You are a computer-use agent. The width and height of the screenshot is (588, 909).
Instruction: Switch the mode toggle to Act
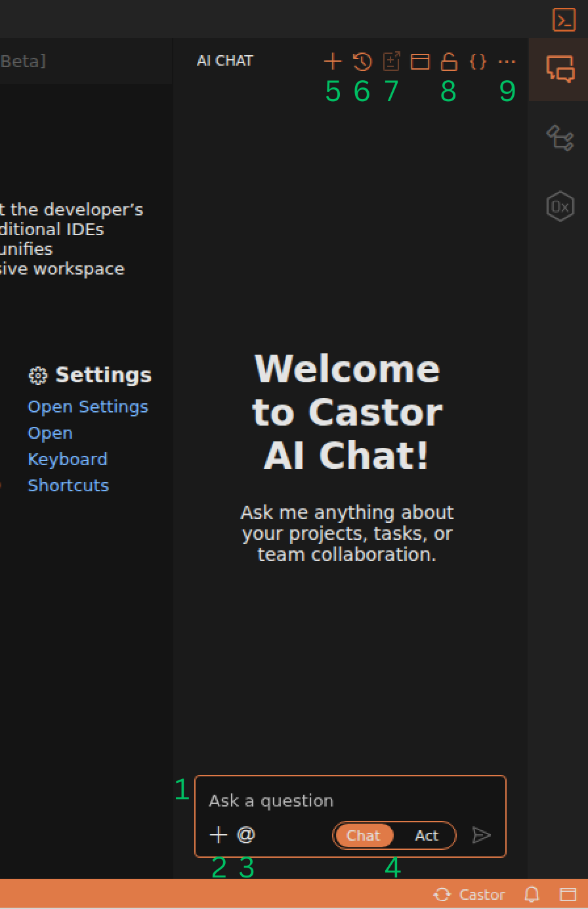coord(426,835)
